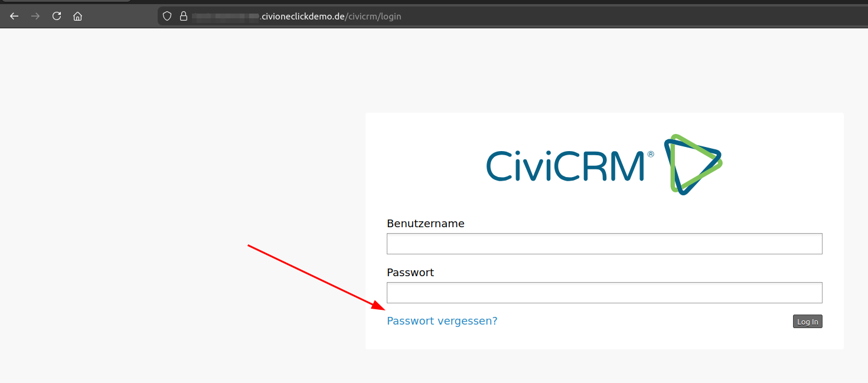Click the registered trademark symbol by CiviCRM
The height and width of the screenshot is (383, 868).
point(651,154)
